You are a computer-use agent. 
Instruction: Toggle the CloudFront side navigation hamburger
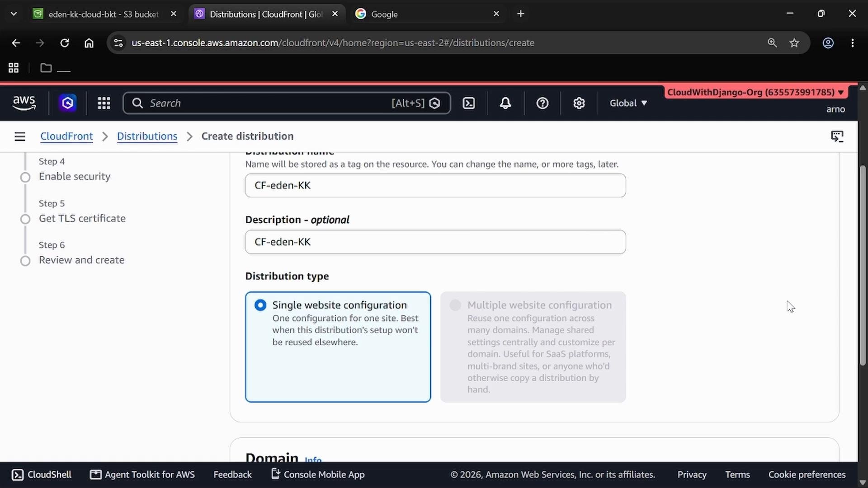point(20,136)
